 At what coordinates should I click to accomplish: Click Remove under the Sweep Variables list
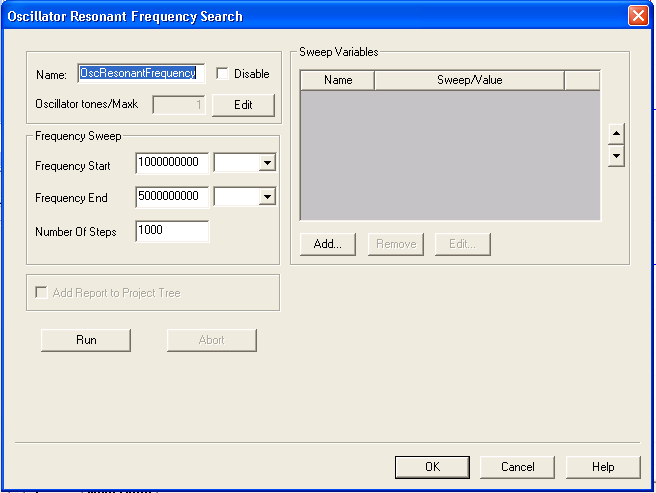coord(396,244)
